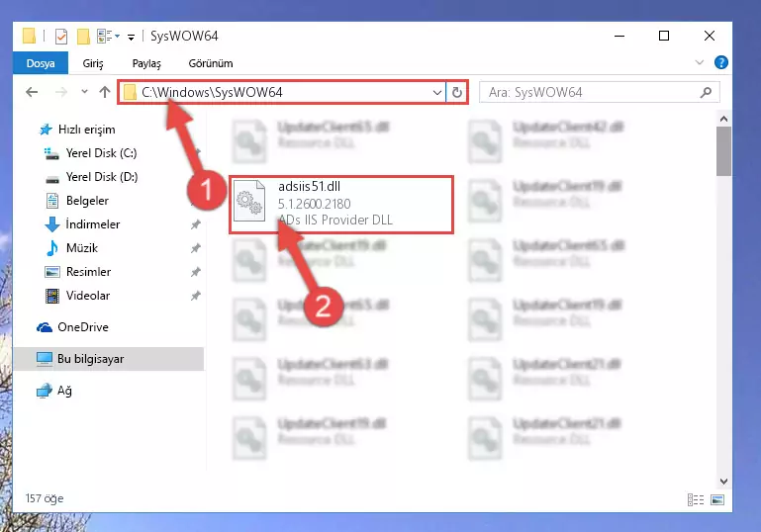Refresh the SysWOW64 folder
The width and height of the screenshot is (761, 532).
(456, 92)
